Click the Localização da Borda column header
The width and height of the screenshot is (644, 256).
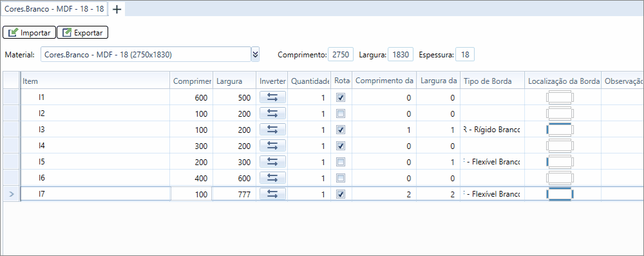tap(563, 81)
